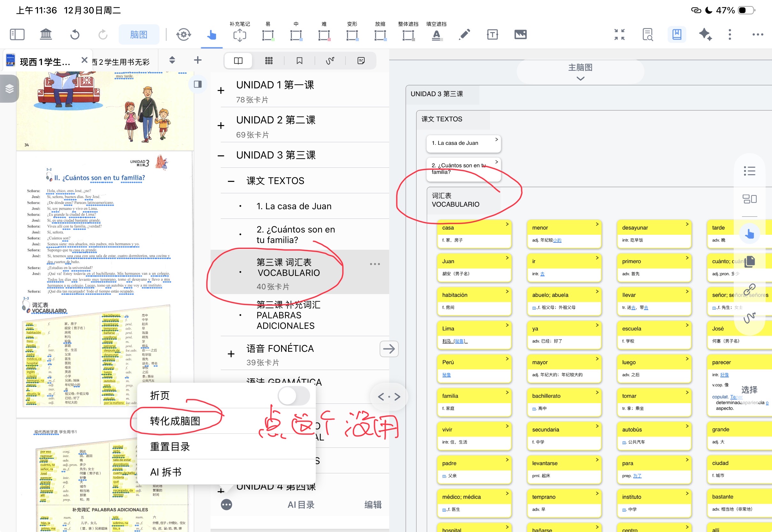The image size is (772, 532).
Task: Toggle the 脑图 mode button
Action: pos(139,34)
